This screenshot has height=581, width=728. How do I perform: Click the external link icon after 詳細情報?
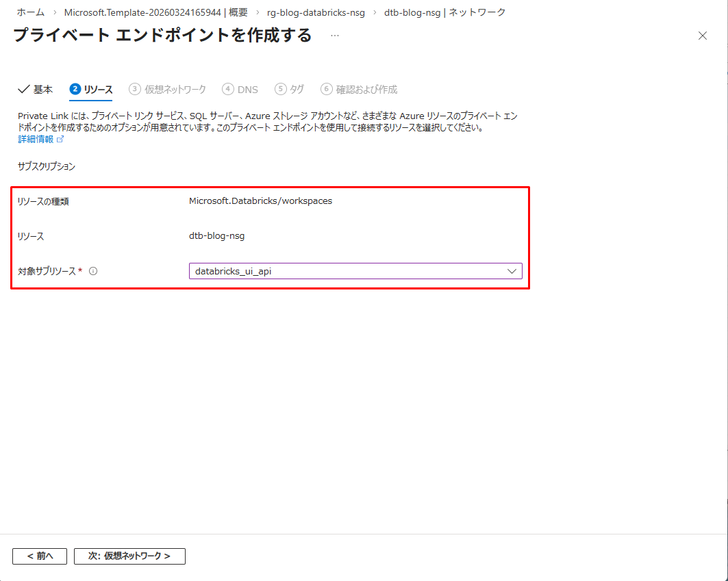click(60, 140)
